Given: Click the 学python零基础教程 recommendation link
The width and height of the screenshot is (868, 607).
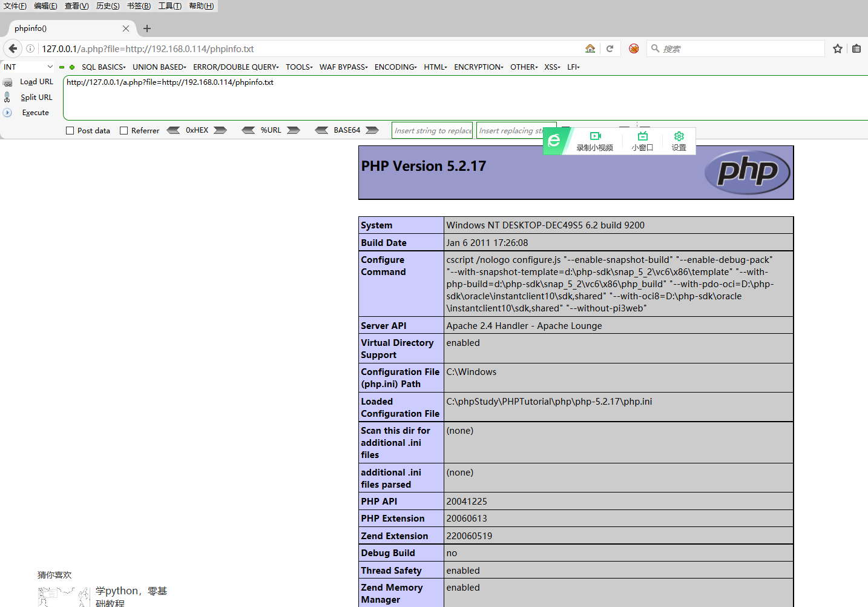Looking at the screenshot, I should 131,596.
